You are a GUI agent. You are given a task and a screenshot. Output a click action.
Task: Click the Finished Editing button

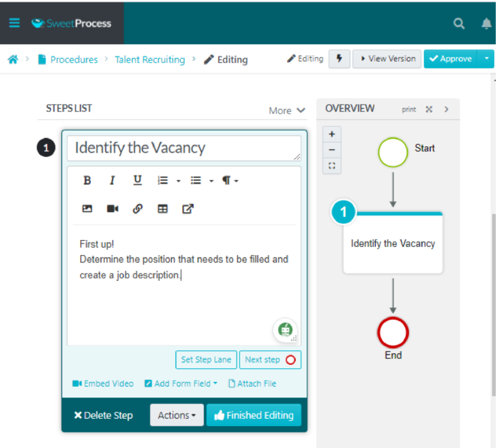[254, 415]
